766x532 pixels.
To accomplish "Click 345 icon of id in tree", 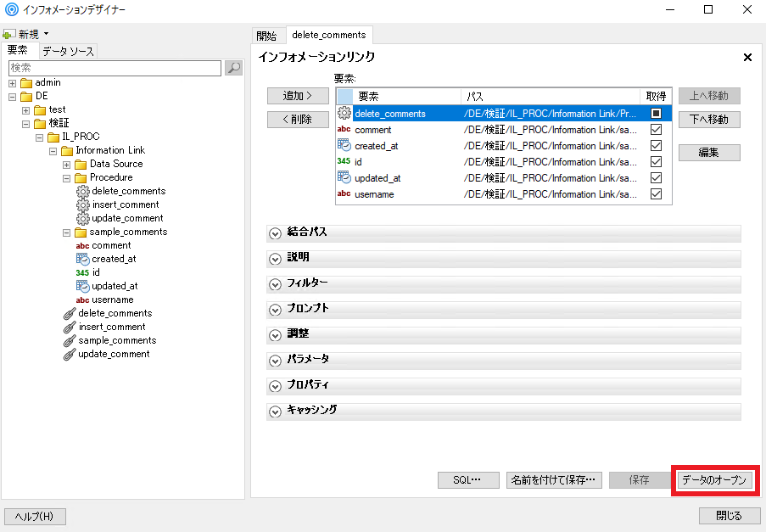I will pos(82,272).
